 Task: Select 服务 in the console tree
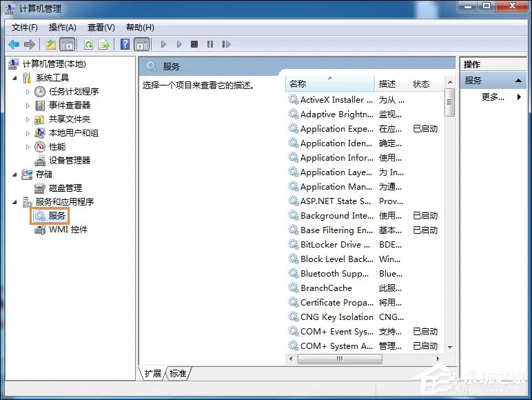pyautogui.click(x=57, y=216)
